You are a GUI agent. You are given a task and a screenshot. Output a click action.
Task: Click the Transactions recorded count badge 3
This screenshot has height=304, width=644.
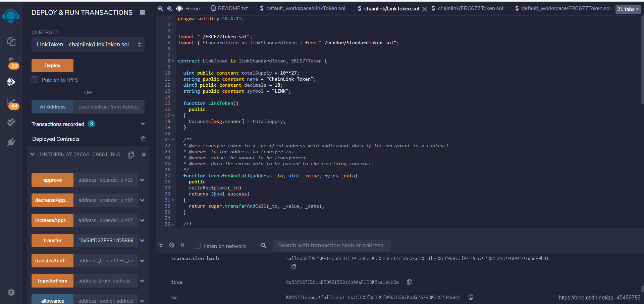pos(92,124)
